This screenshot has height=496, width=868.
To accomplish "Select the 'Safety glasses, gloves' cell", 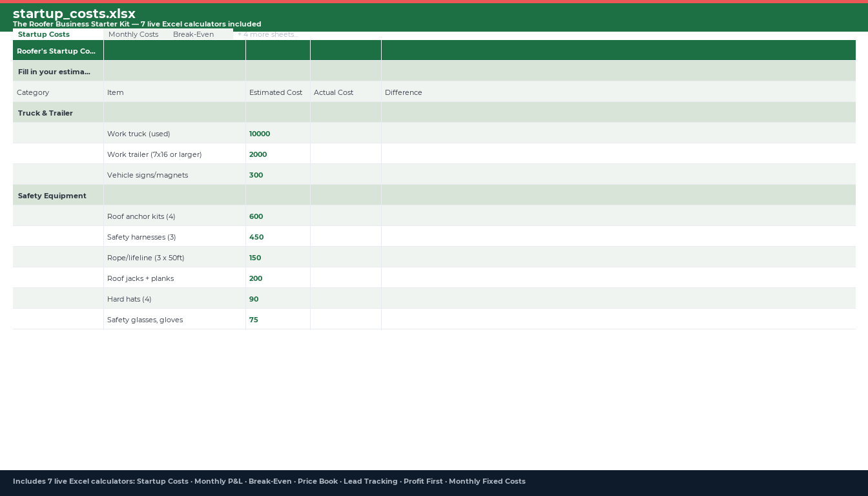I will 174,319.
